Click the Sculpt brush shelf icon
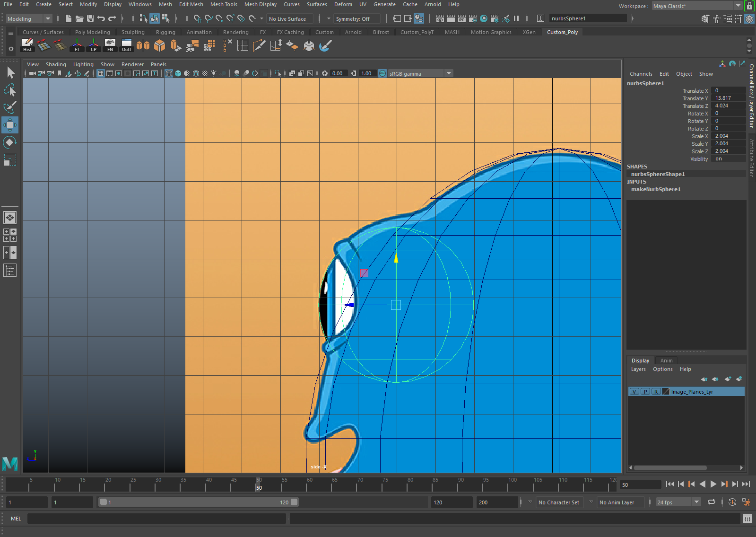This screenshot has height=537, width=756. coord(325,45)
